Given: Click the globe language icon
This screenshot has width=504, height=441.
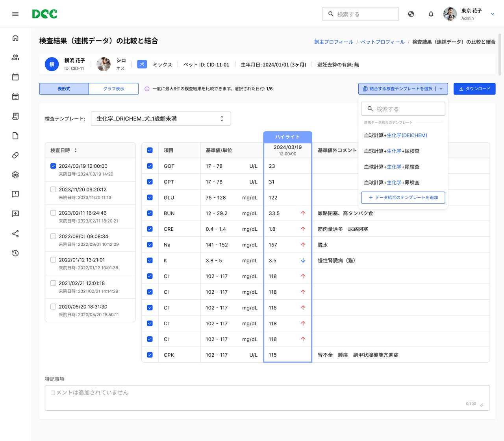Looking at the screenshot, I should click(411, 14).
